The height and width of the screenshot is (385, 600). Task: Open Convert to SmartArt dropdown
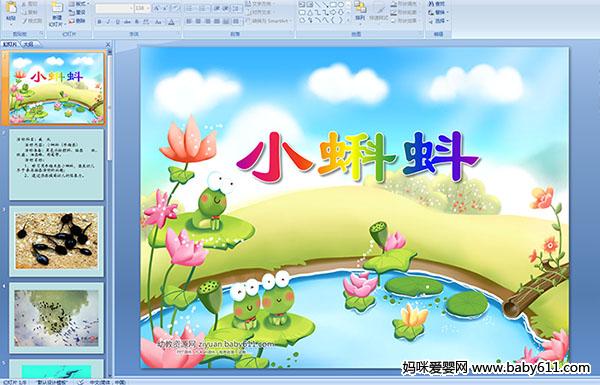pos(269,21)
